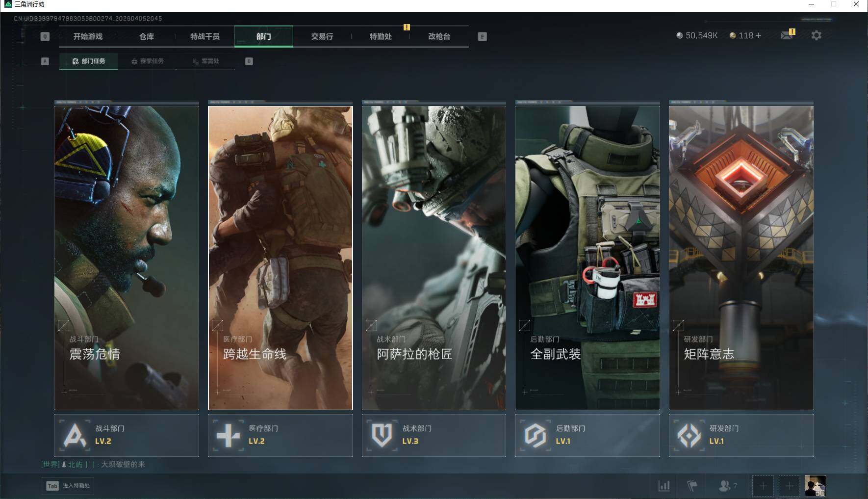This screenshot has width=868, height=499.
Task: Open the friends list icon
Action: (727, 486)
